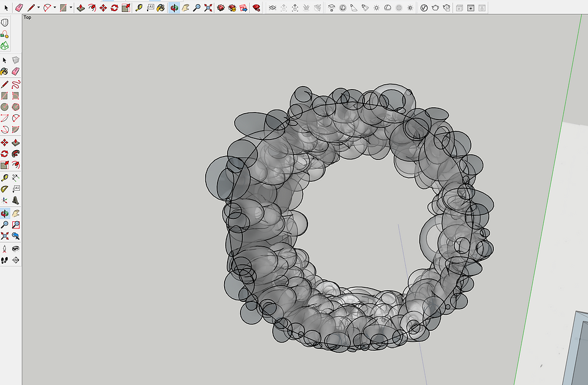Select the Freehand tool

pyautogui.click(x=15, y=84)
